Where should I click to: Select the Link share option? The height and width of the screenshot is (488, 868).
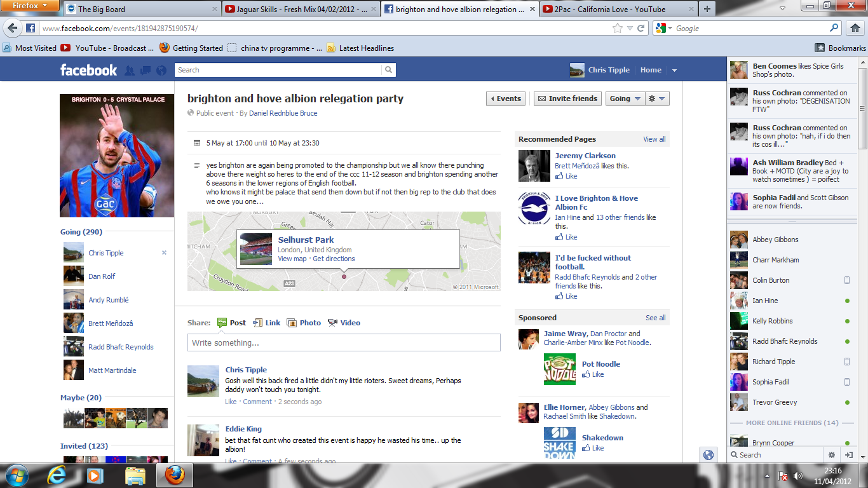267,323
